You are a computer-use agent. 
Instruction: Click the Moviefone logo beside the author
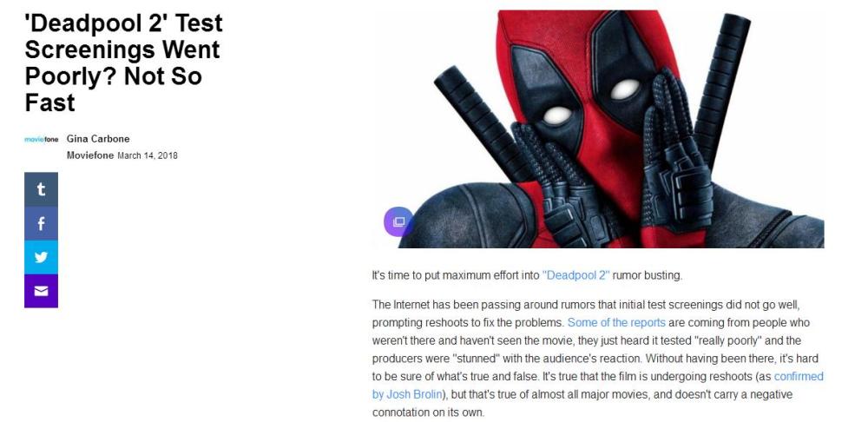pos(41,140)
